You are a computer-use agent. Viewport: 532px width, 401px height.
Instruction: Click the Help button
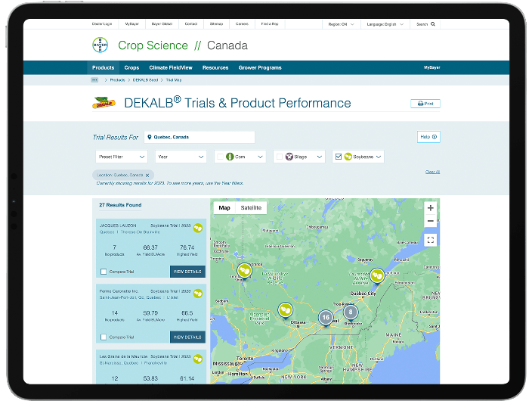tap(428, 137)
